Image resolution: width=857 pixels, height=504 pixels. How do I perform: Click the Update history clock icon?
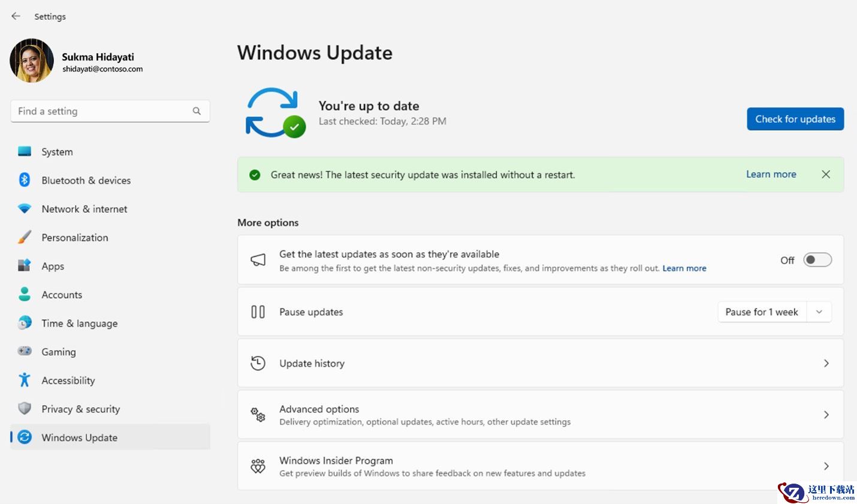click(x=258, y=363)
